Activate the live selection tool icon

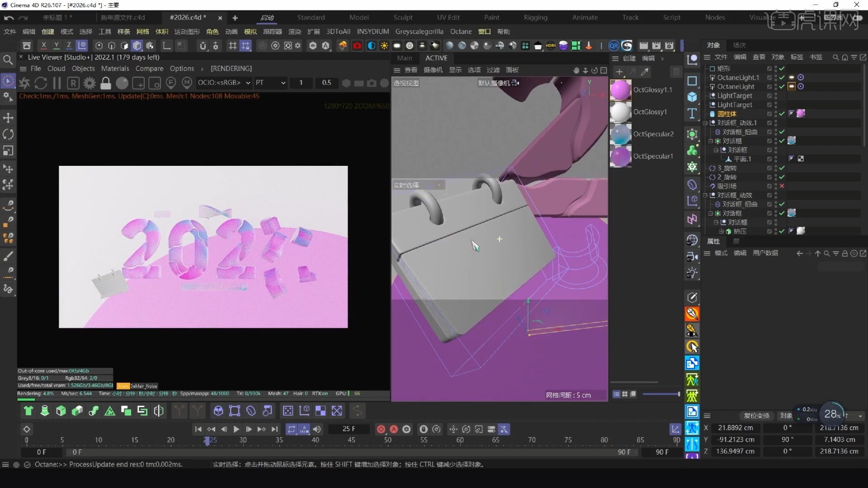tap(8, 81)
